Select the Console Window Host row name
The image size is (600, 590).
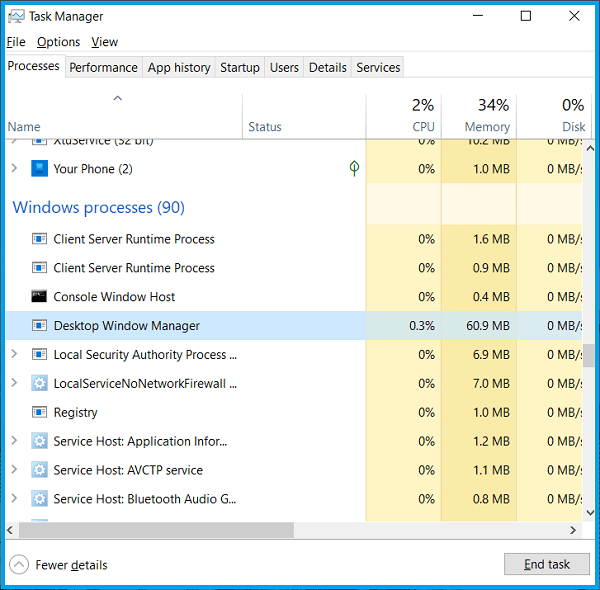pyautogui.click(x=114, y=297)
